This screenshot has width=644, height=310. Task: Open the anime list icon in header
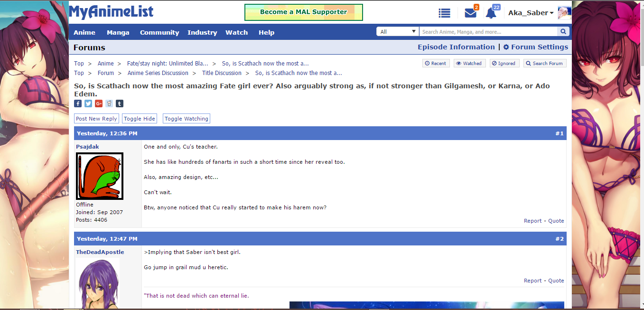click(444, 13)
